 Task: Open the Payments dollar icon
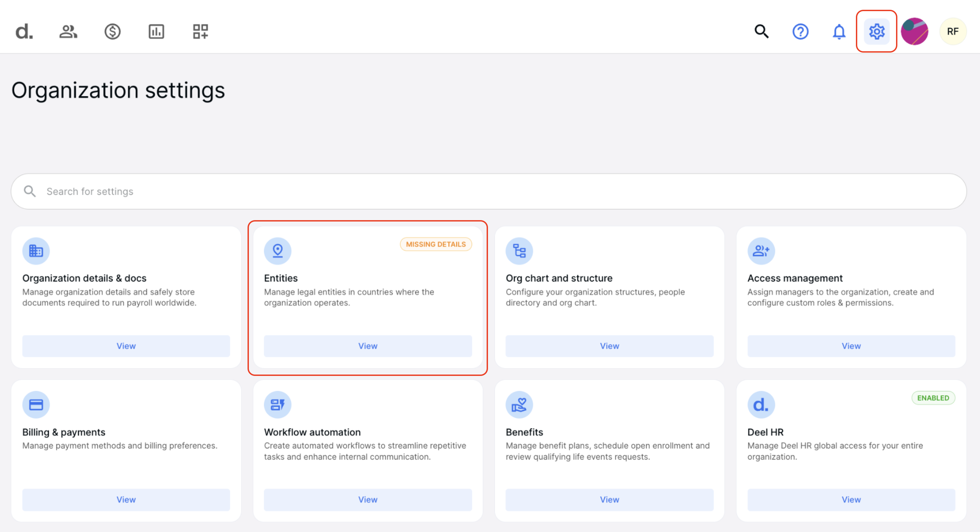pos(112,32)
